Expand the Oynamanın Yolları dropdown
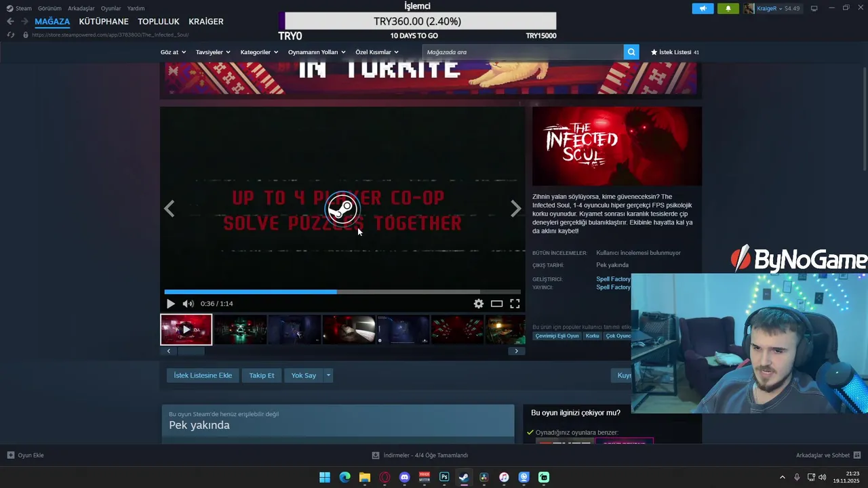 317,52
